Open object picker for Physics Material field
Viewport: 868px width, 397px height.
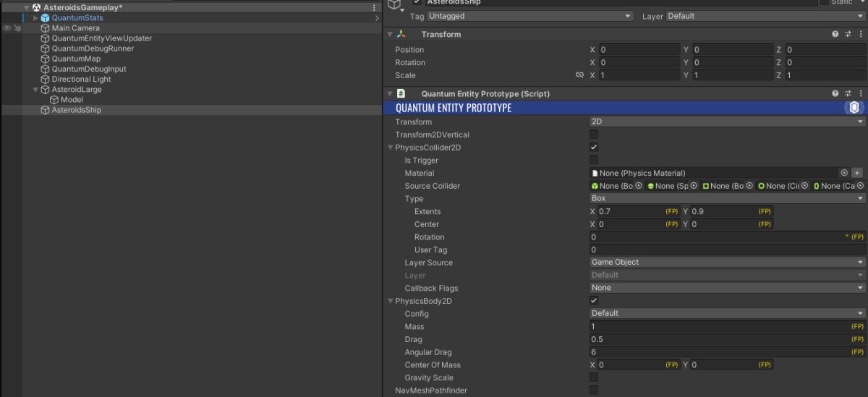(x=843, y=173)
